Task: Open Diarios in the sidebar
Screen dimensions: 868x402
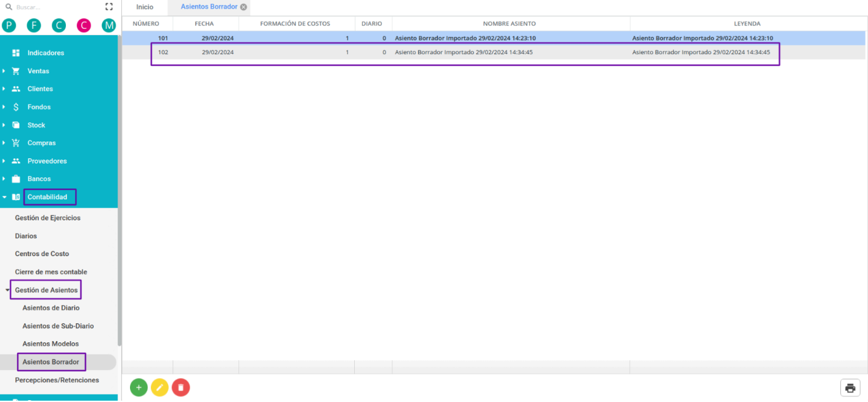Action: pyautogui.click(x=26, y=236)
